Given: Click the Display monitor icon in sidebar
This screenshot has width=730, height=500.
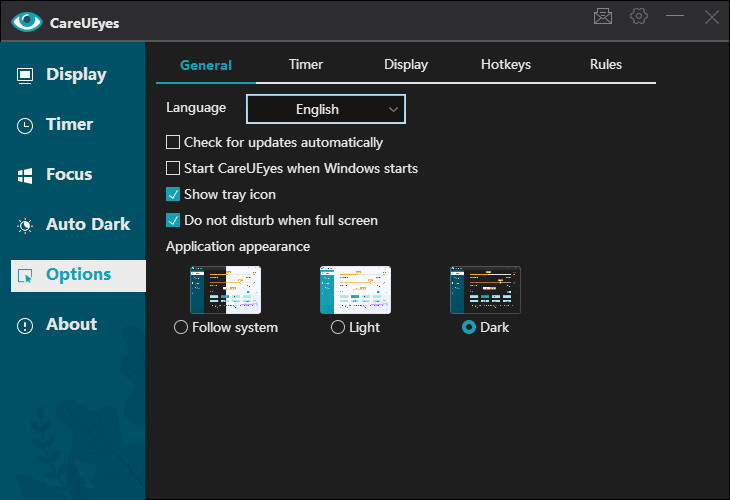Looking at the screenshot, I should pos(25,75).
